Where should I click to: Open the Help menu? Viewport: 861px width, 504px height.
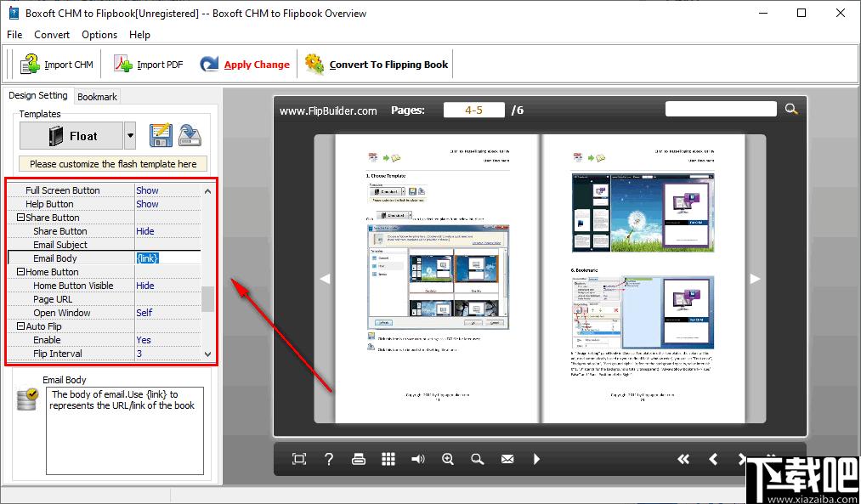[x=139, y=35]
